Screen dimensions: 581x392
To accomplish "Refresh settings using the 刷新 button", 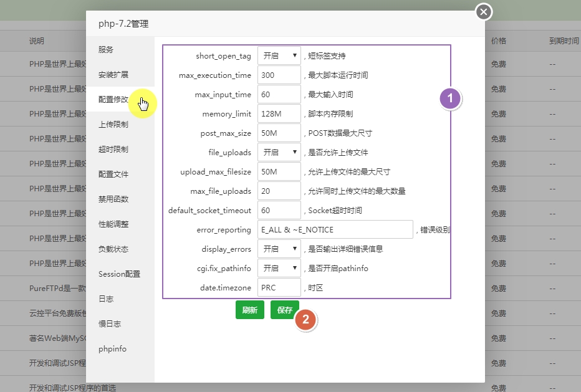I will point(249,309).
